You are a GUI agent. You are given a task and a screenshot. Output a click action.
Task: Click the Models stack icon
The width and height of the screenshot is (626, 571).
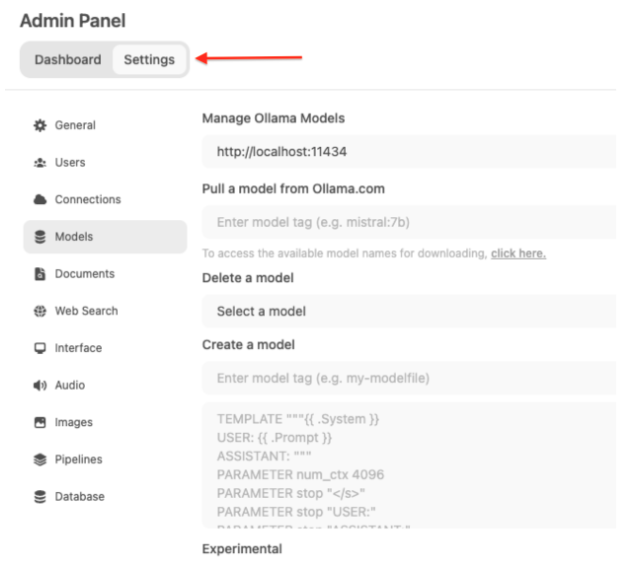[x=40, y=237]
